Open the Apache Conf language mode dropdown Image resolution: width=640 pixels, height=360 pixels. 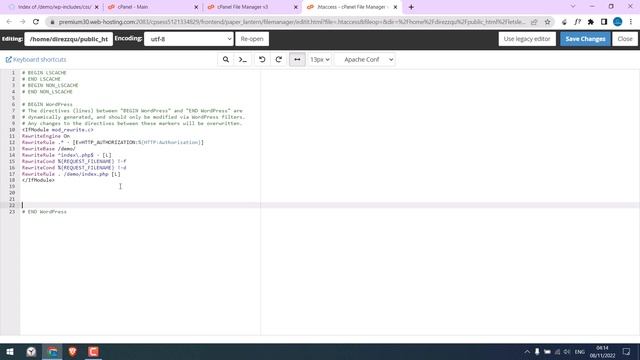point(365,60)
